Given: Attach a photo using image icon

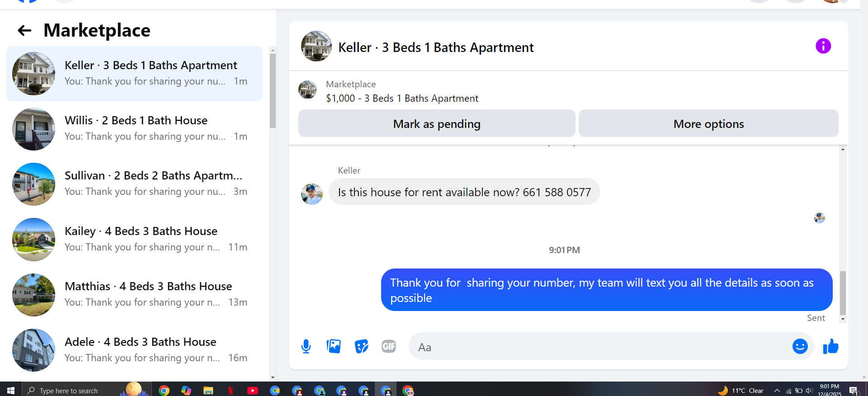Looking at the screenshot, I should point(334,347).
